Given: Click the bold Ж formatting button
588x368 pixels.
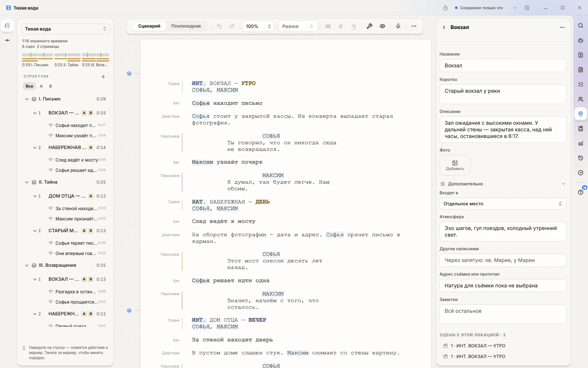Looking at the screenshot, I should tap(328, 26).
